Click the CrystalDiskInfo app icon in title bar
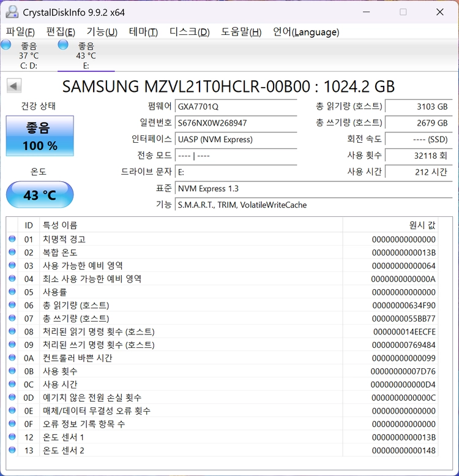The height and width of the screenshot is (476, 459). 12,12
